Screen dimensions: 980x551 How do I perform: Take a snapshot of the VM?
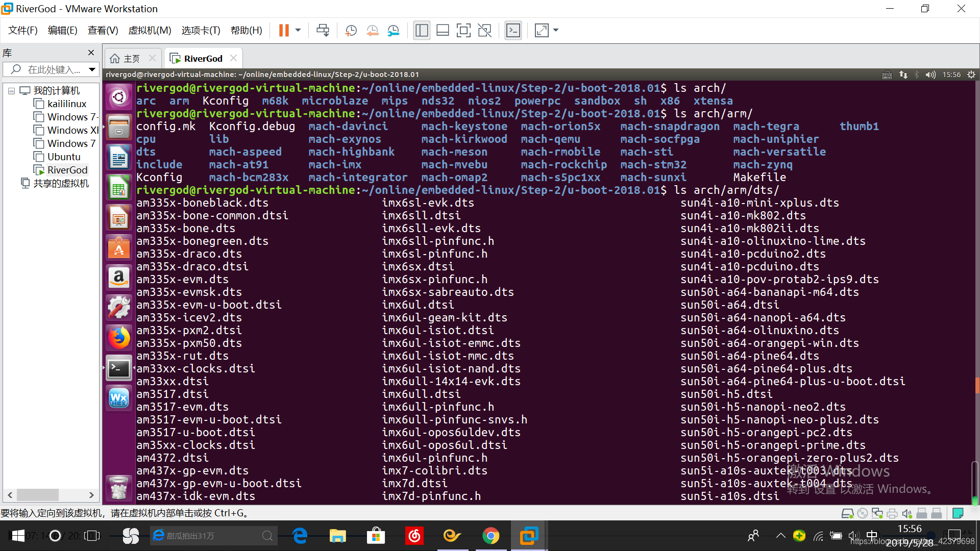(x=351, y=31)
